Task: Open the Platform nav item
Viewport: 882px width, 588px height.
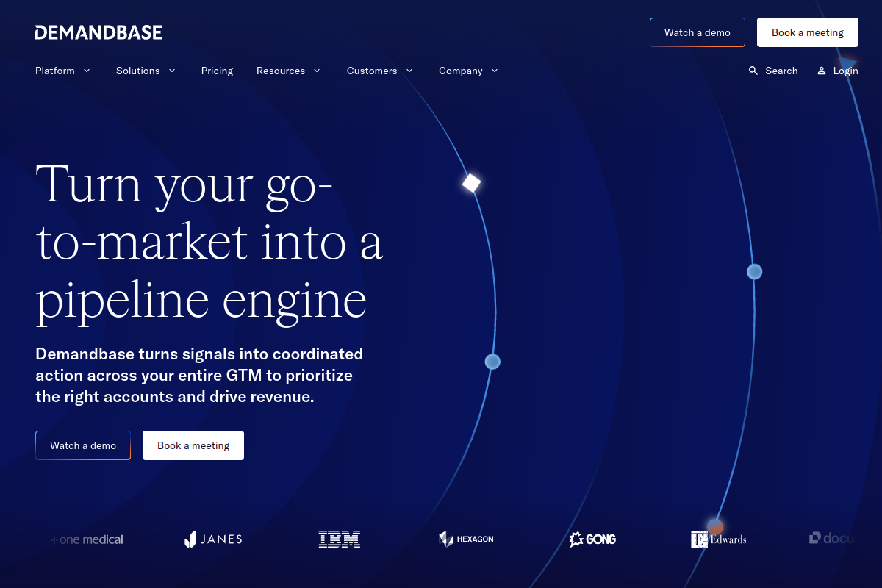Action: pos(55,71)
